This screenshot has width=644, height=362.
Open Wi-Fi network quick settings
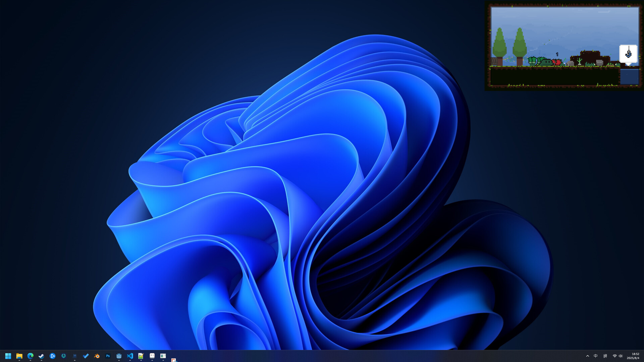tap(614, 356)
